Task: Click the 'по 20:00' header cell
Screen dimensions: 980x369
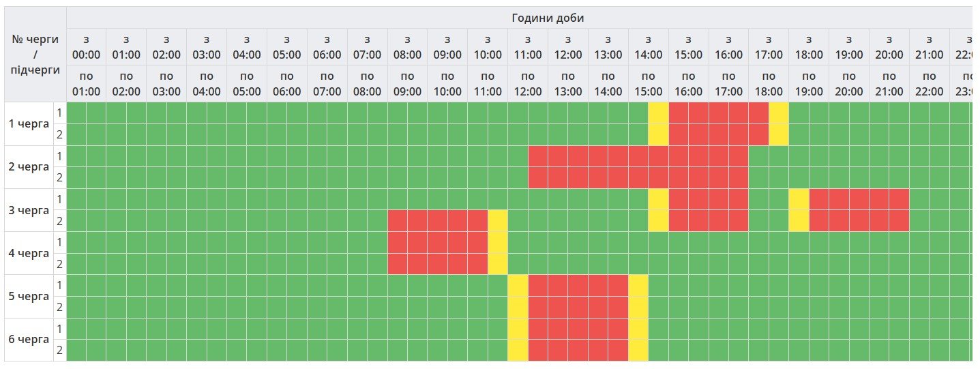Action: (x=849, y=83)
